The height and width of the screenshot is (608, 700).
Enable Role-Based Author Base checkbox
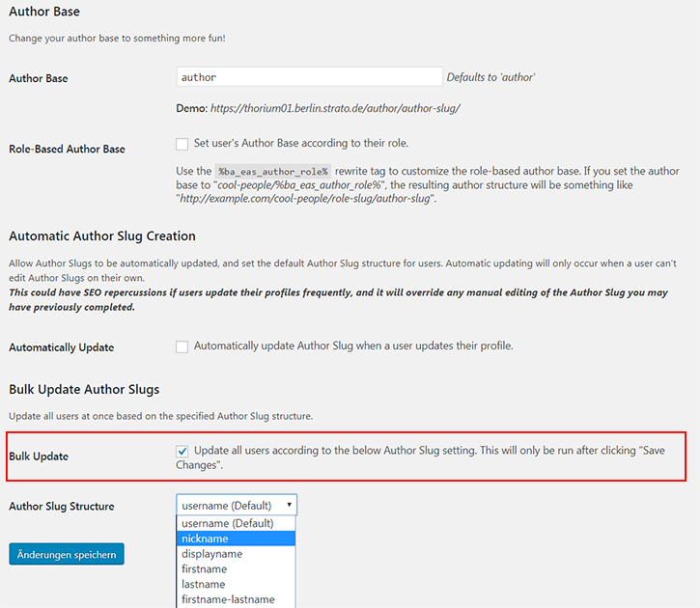tap(182, 144)
